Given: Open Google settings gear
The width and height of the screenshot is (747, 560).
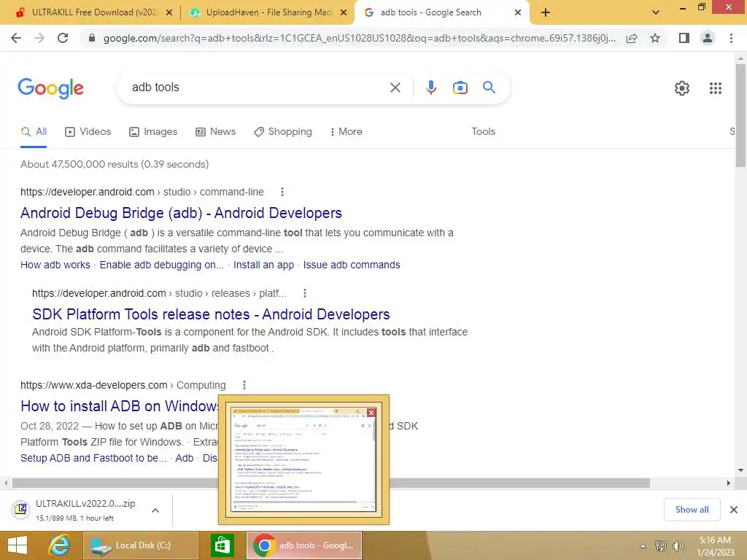Looking at the screenshot, I should coord(682,88).
